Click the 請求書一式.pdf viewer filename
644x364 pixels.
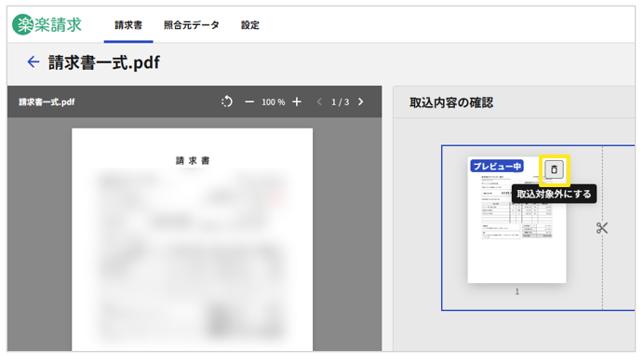coord(47,101)
